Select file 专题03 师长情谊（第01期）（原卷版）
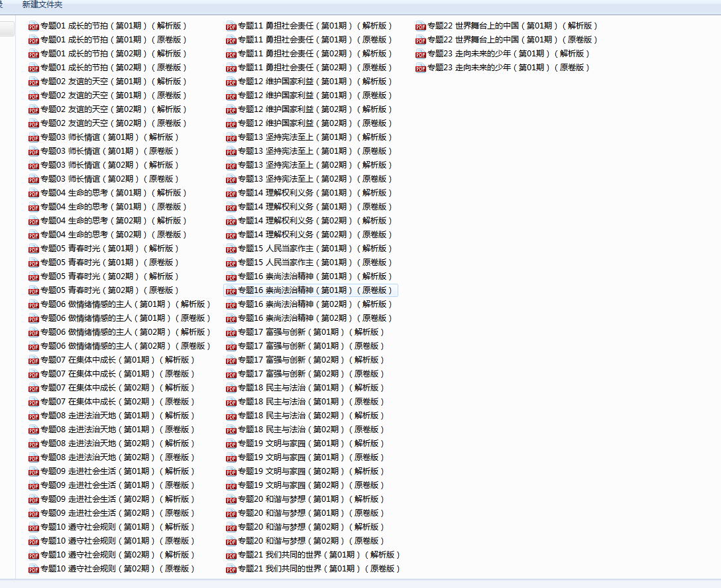The width and height of the screenshot is (721, 588). [105, 151]
